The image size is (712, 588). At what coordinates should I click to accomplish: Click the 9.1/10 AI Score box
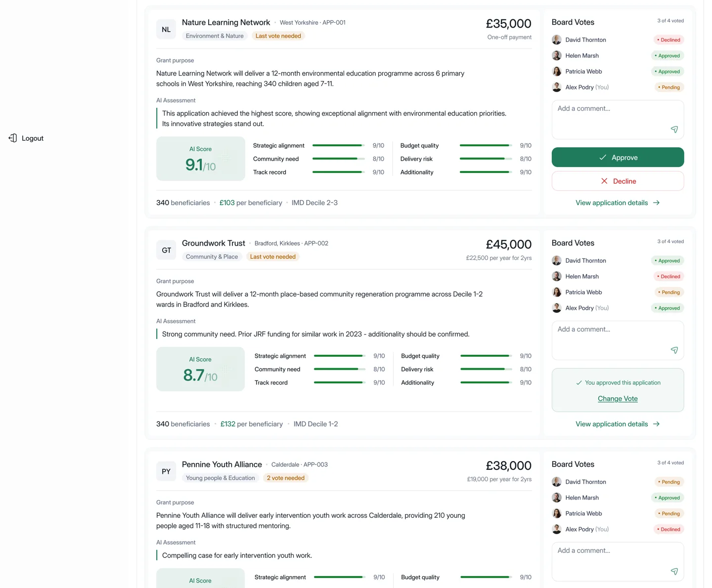[201, 159]
